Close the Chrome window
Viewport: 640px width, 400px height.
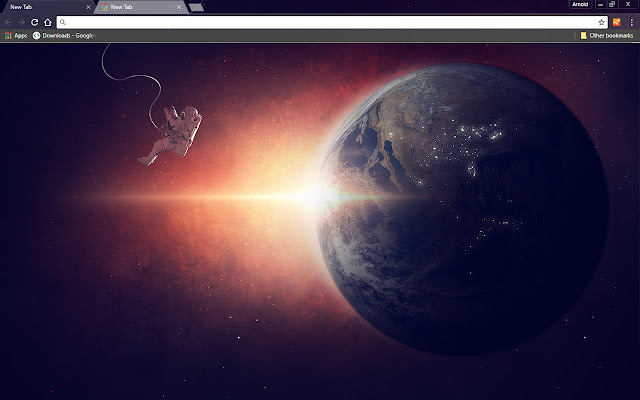628,4
